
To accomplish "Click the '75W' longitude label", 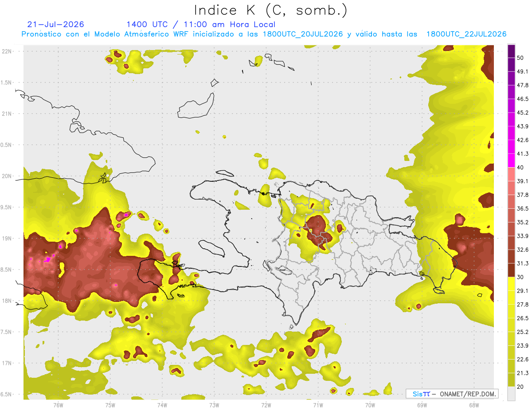I will [110, 405].
